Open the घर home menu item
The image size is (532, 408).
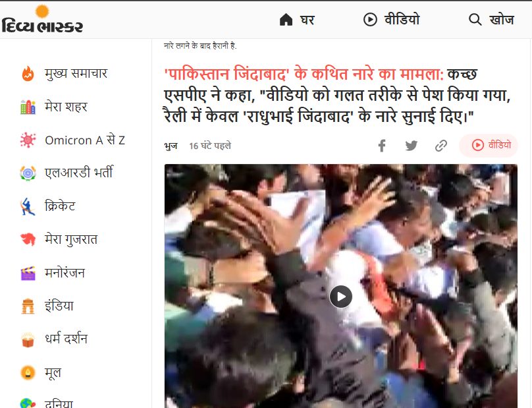click(x=297, y=20)
